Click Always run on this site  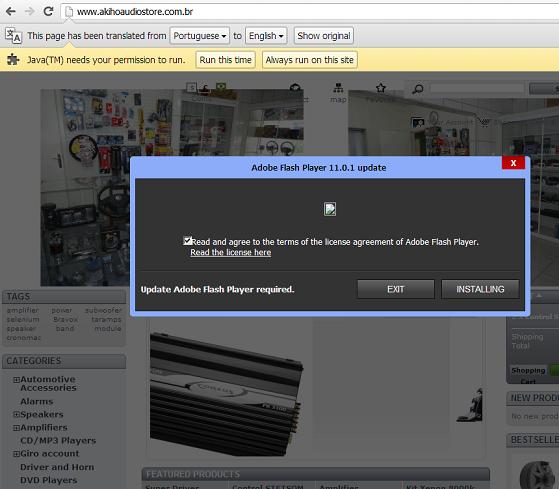coord(309,60)
